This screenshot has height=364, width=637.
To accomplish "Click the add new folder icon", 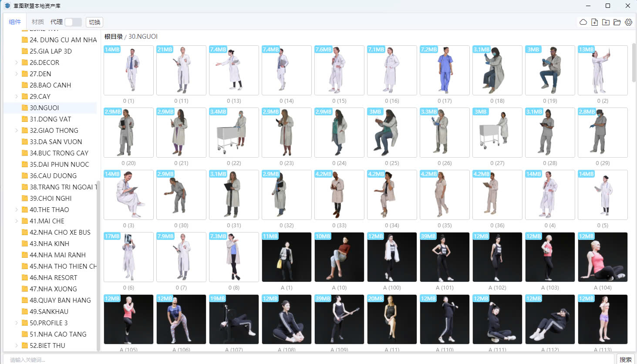I will point(606,22).
